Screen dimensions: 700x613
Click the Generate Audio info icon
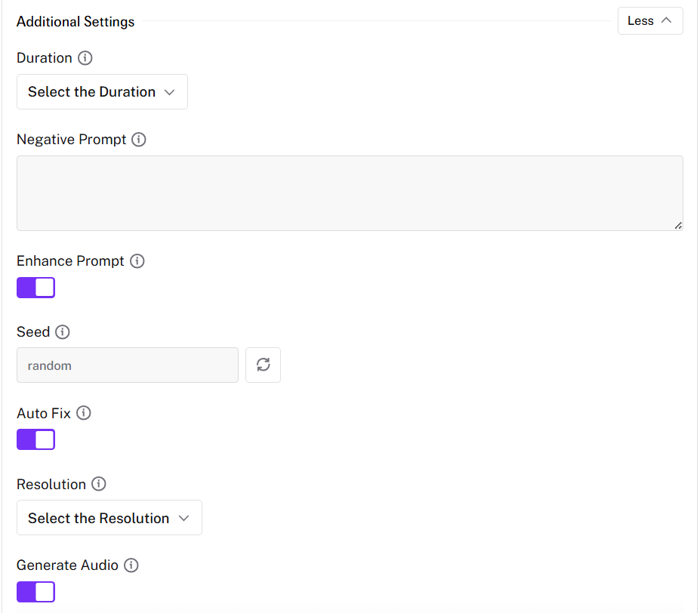click(x=131, y=565)
